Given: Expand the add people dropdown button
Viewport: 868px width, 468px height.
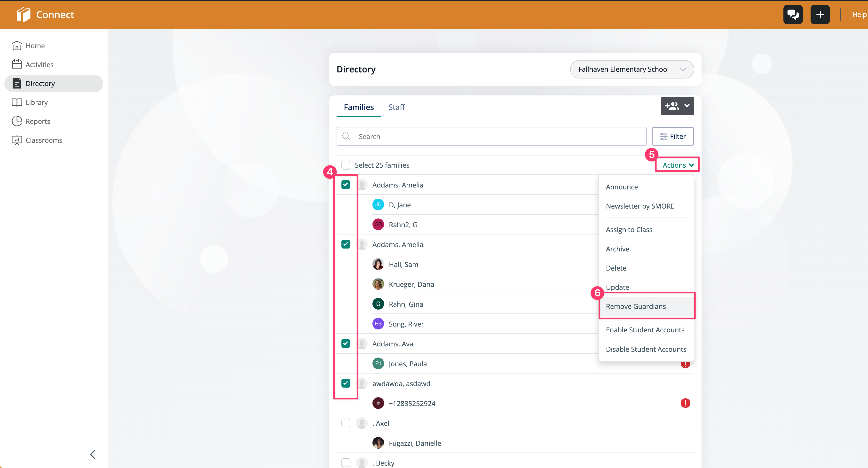Looking at the screenshot, I should [677, 106].
